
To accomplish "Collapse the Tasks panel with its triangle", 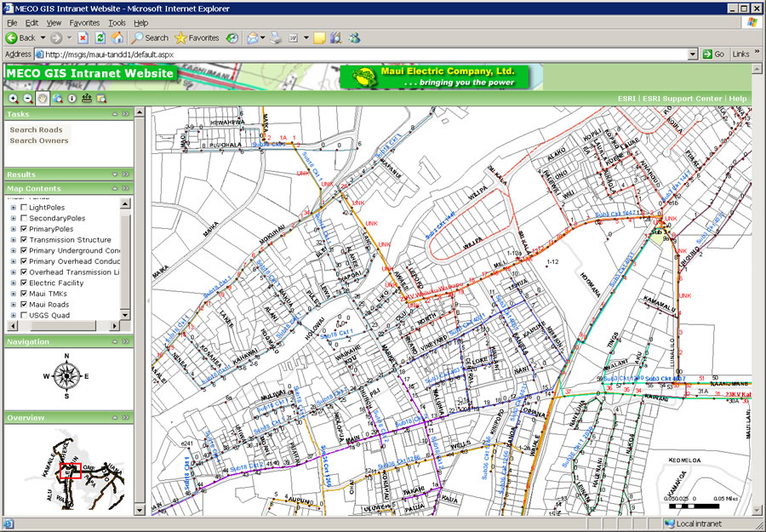I will click(115, 114).
